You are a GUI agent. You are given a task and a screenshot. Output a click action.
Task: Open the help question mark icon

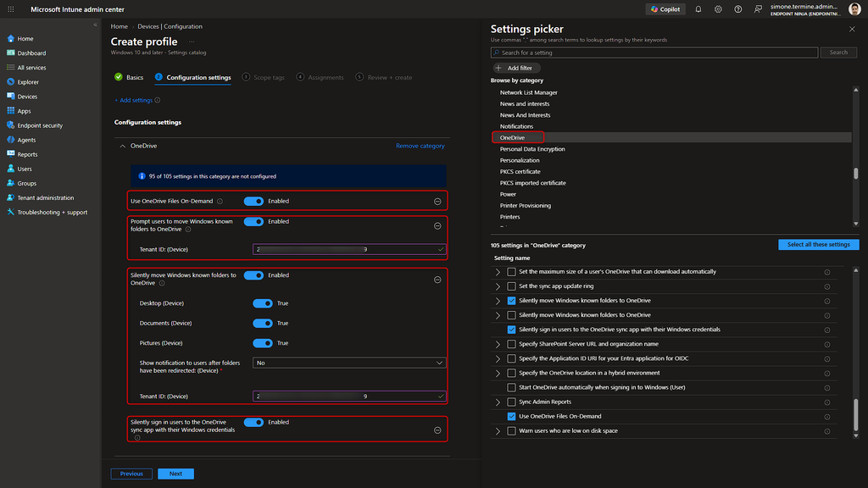[738, 9]
